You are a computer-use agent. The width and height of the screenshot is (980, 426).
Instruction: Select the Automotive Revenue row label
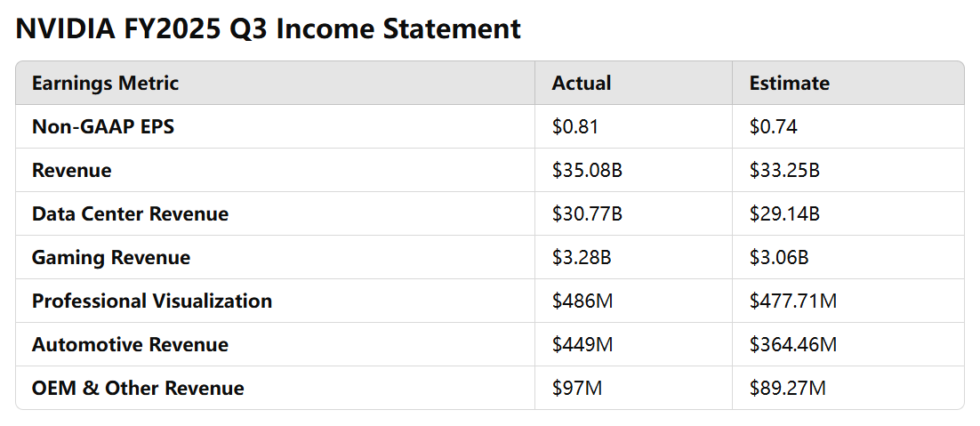pyautogui.click(x=130, y=345)
